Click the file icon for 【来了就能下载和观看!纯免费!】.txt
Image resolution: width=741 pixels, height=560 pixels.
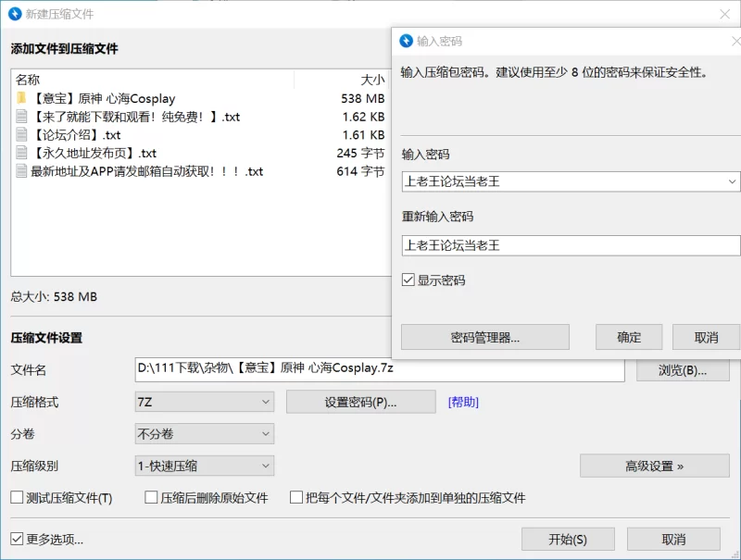click(21, 117)
